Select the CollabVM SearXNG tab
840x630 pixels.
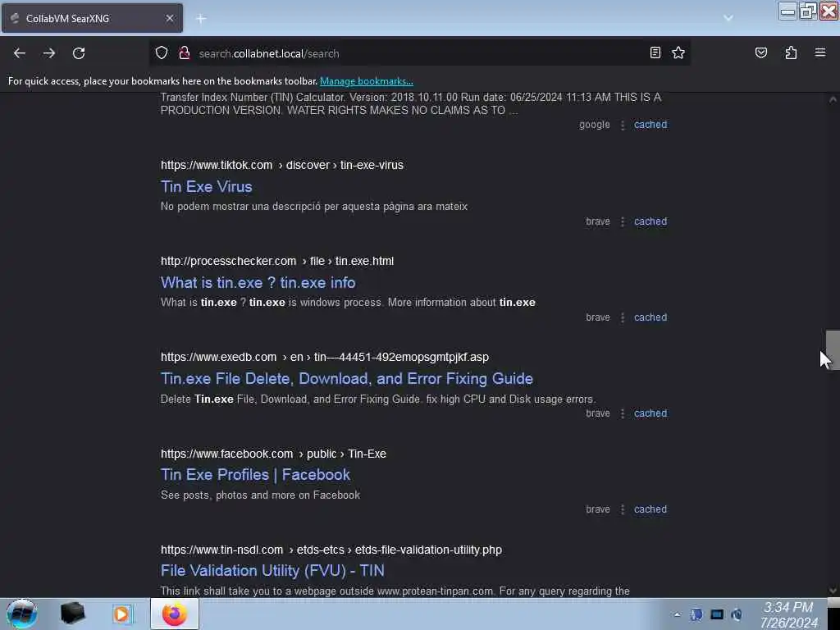tap(92, 18)
